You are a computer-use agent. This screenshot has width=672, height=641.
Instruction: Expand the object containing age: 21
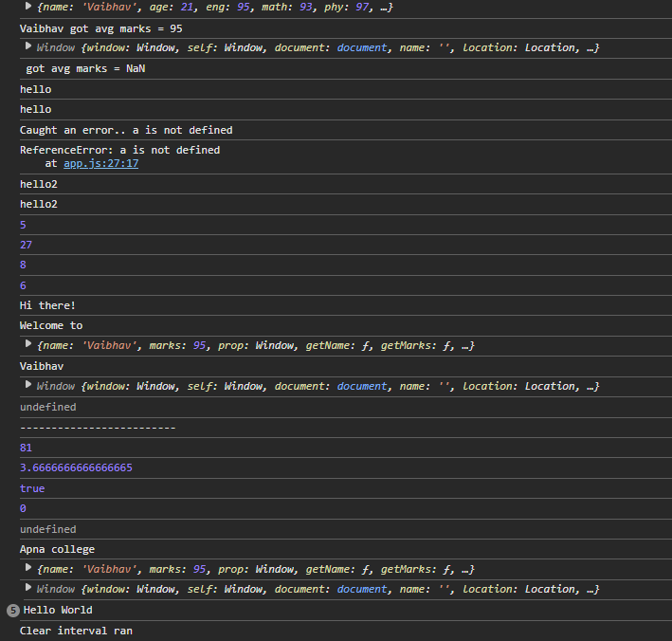[x=28, y=7]
